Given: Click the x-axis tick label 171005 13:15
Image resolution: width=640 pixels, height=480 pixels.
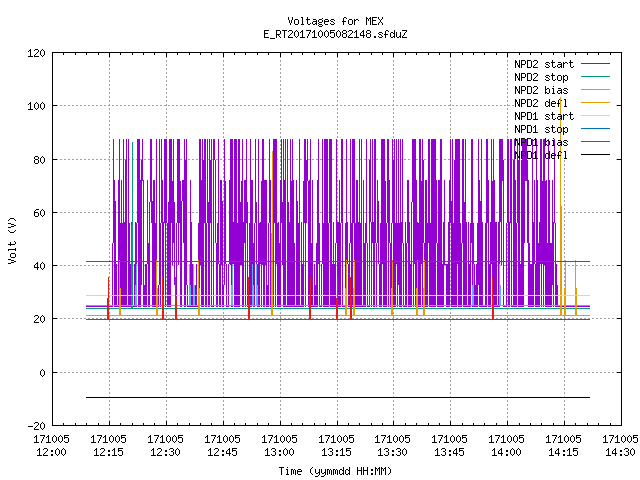Looking at the screenshot, I should point(336,446).
